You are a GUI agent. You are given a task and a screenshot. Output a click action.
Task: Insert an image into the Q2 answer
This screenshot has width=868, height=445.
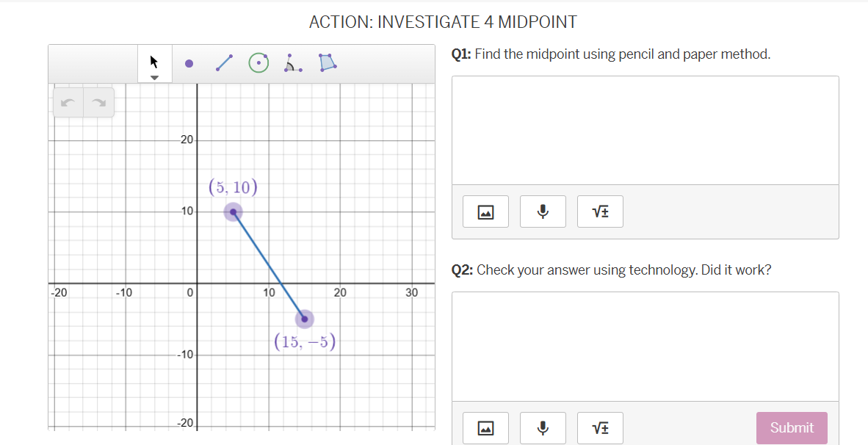point(485,427)
